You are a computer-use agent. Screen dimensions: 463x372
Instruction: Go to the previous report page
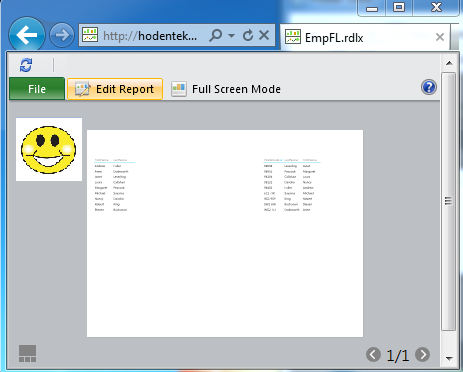[x=373, y=355]
